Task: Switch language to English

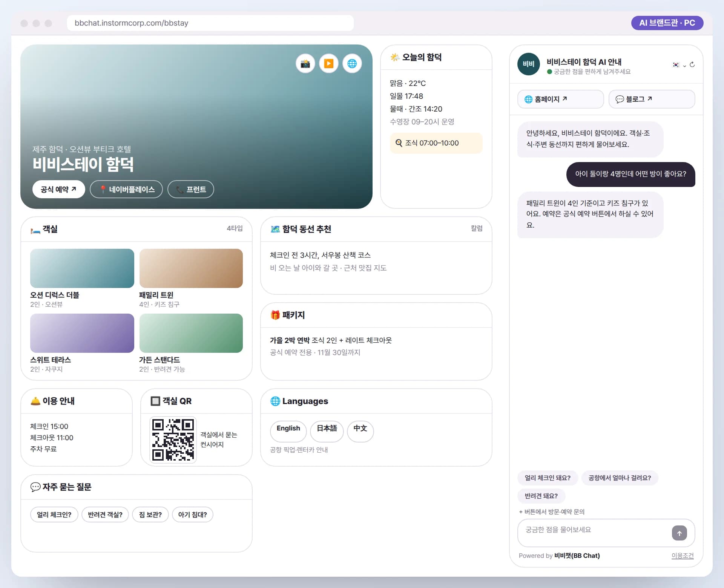Action: pos(288,431)
